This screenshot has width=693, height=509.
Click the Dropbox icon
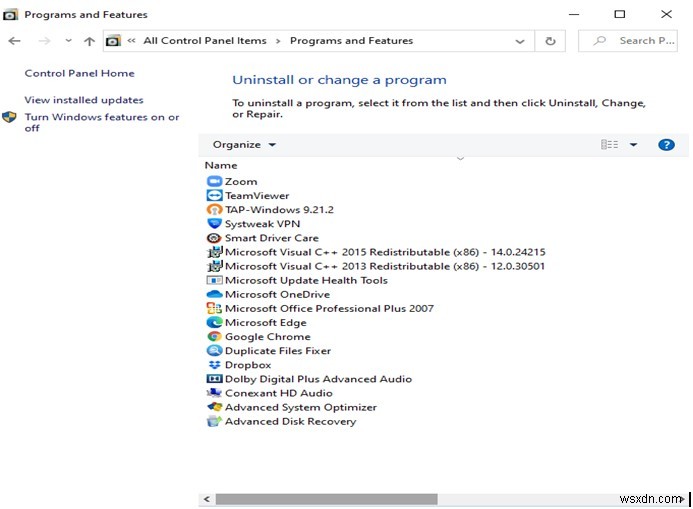[x=214, y=365]
